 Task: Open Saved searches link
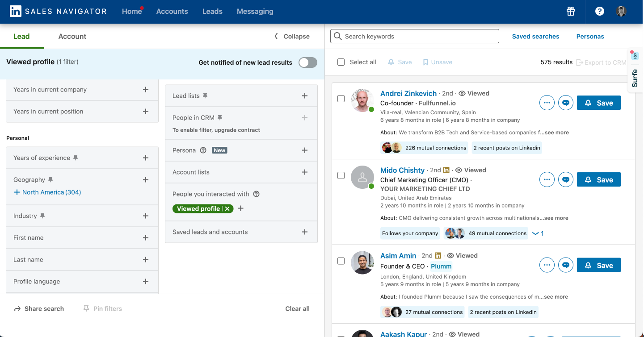(x=535, y=37)
